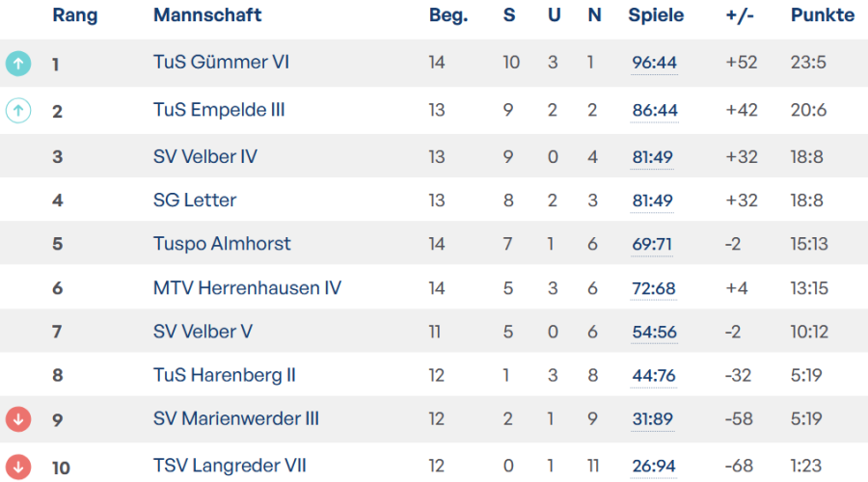Select the SV Velber IV team
868x482 pixels.
(x=205, y=156)
